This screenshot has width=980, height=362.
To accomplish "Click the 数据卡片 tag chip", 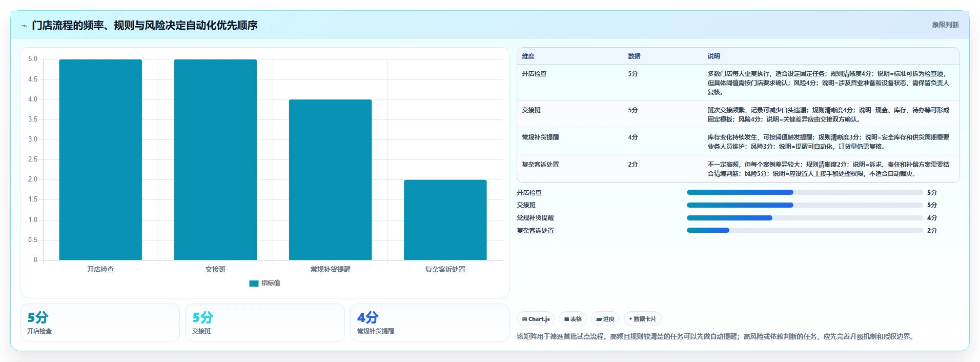I will click(642, 319).
